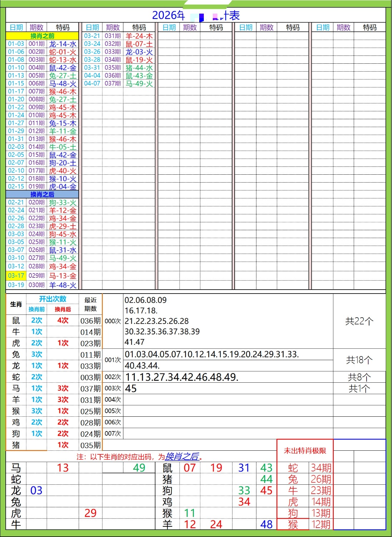Select the yellow 换肖之前 header row

tap(42, 36)
